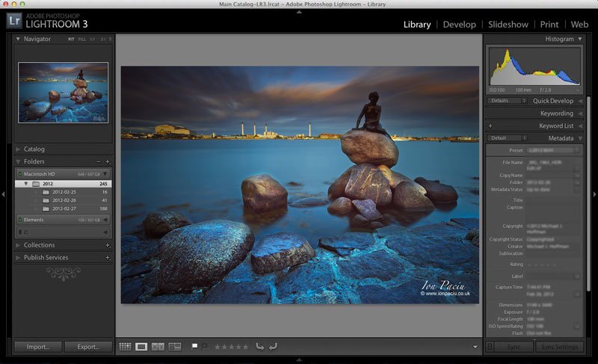Viewport: 598px width, 364px height.
Task: Open Quick Develop Defaults preset dropdown
Action: [x=507, y=101]
